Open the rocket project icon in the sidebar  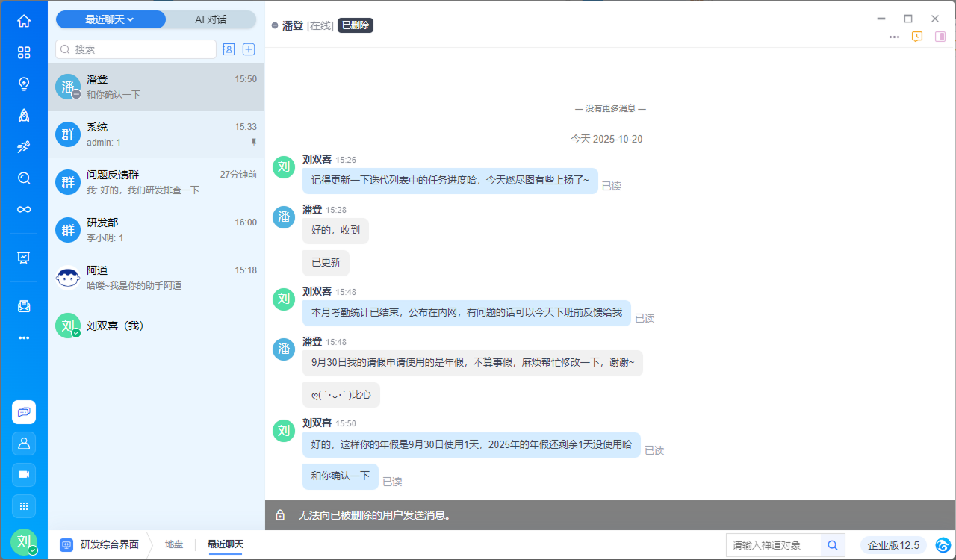[24, 115]
